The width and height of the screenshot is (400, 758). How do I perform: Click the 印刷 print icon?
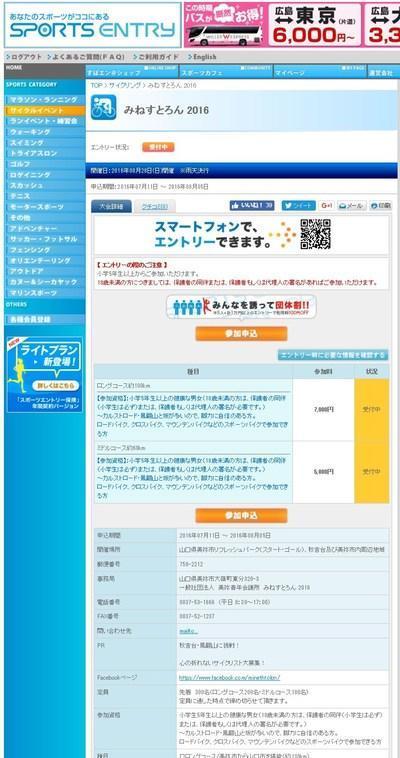pyautogui.click(x=381, y=205)
